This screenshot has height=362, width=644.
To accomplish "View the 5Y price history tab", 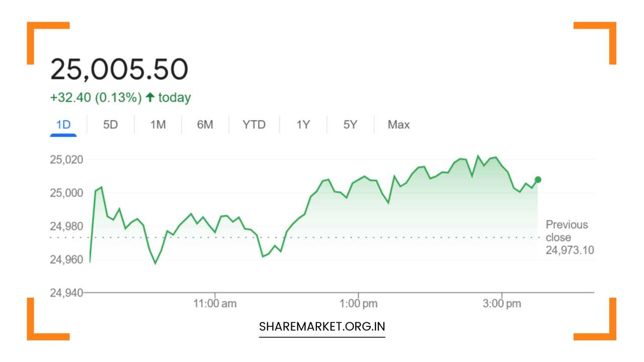I will click(350, 125).
